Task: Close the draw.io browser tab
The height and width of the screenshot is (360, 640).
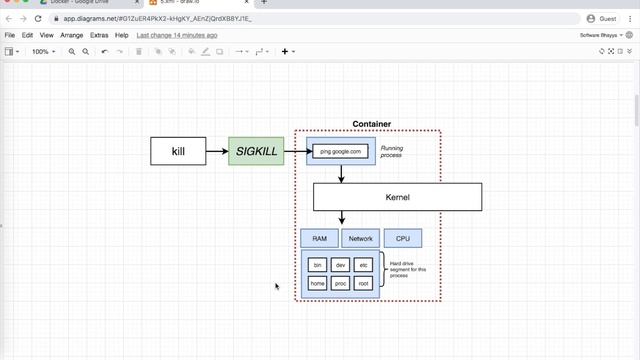Action: (x=247, y=2)
